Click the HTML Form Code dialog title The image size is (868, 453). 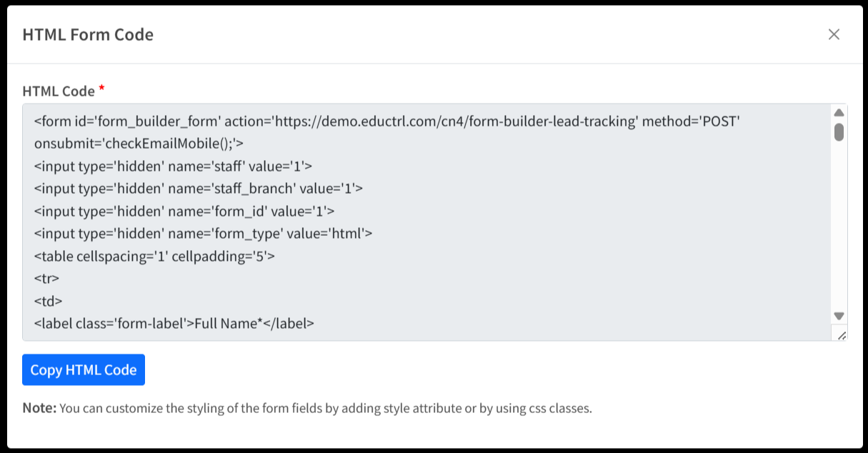click(88, 34)
